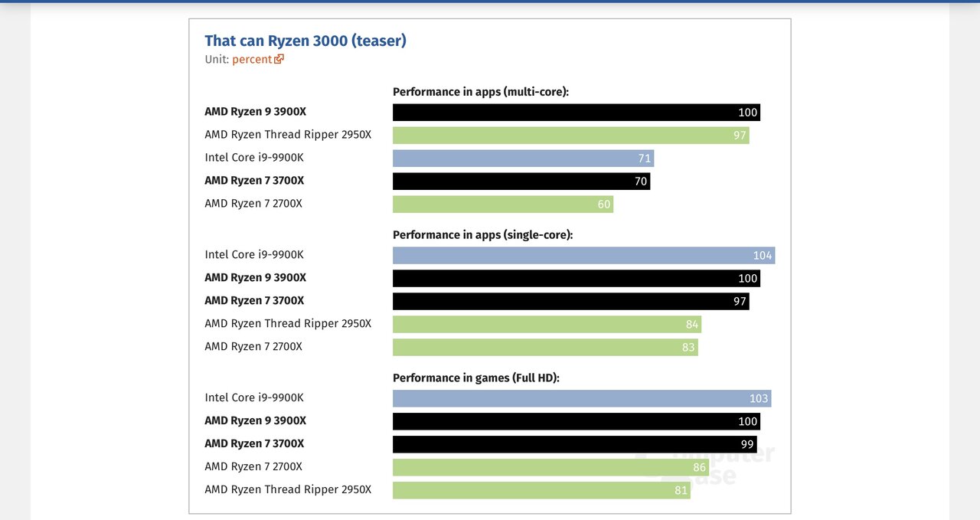The image size is (980, 520).
Task: Click the black single-core bar showing 97
Action: tap(571, 302)
